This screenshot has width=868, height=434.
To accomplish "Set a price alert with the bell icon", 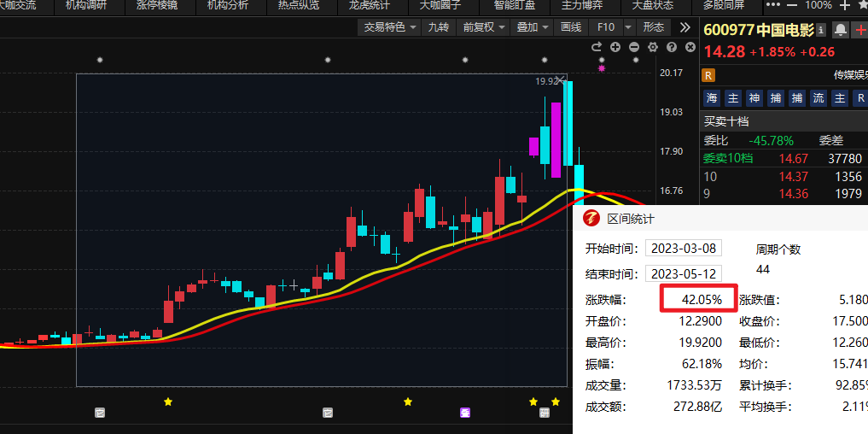I will 841,30.
